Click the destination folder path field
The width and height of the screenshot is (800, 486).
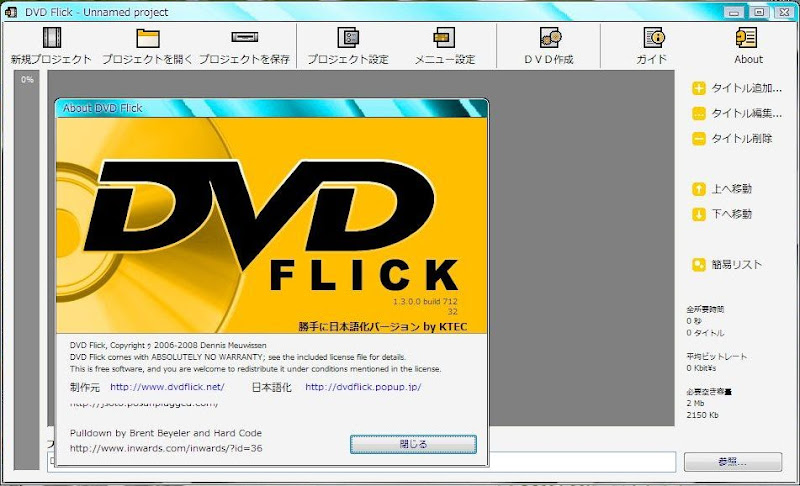click(580, 462)
